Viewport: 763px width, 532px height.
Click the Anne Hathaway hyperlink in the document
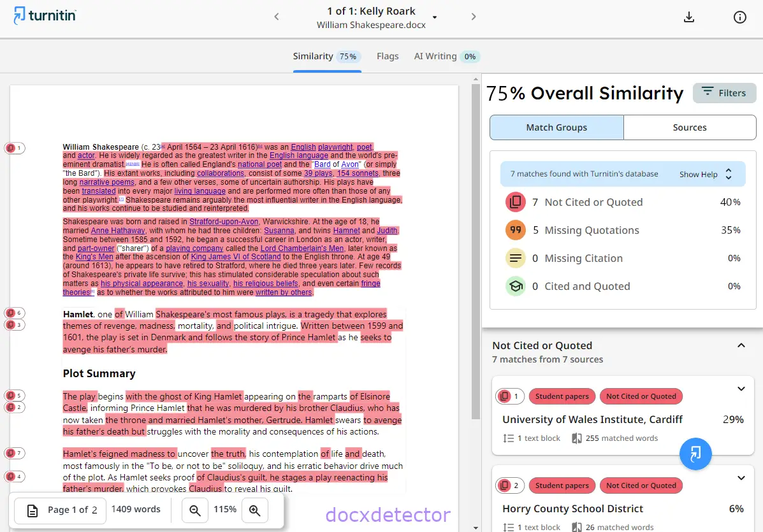(x=117, y=230)
